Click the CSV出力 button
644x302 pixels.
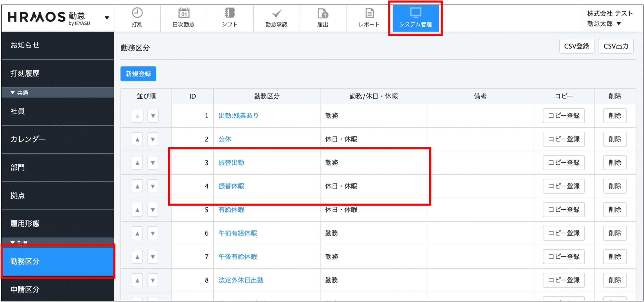616,46
